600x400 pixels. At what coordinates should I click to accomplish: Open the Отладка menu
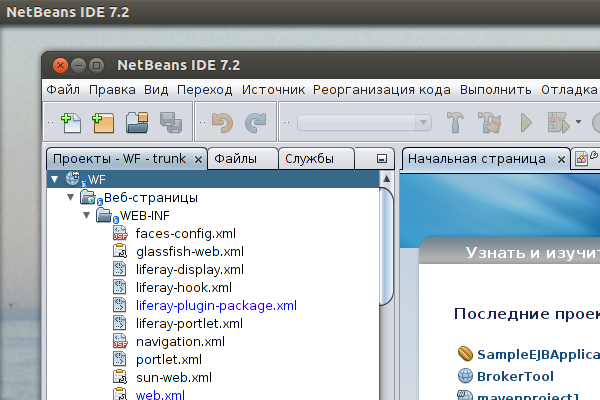(569, 90)
